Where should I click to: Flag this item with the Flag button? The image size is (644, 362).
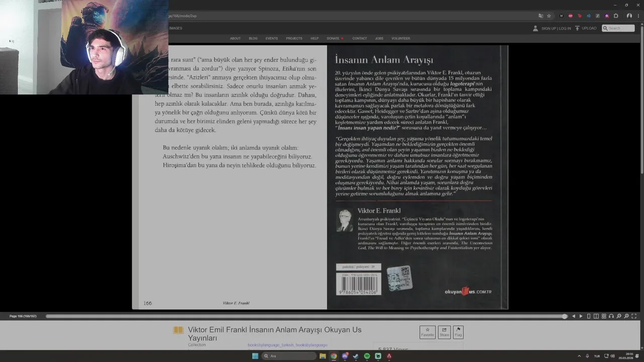pos(458,332)
